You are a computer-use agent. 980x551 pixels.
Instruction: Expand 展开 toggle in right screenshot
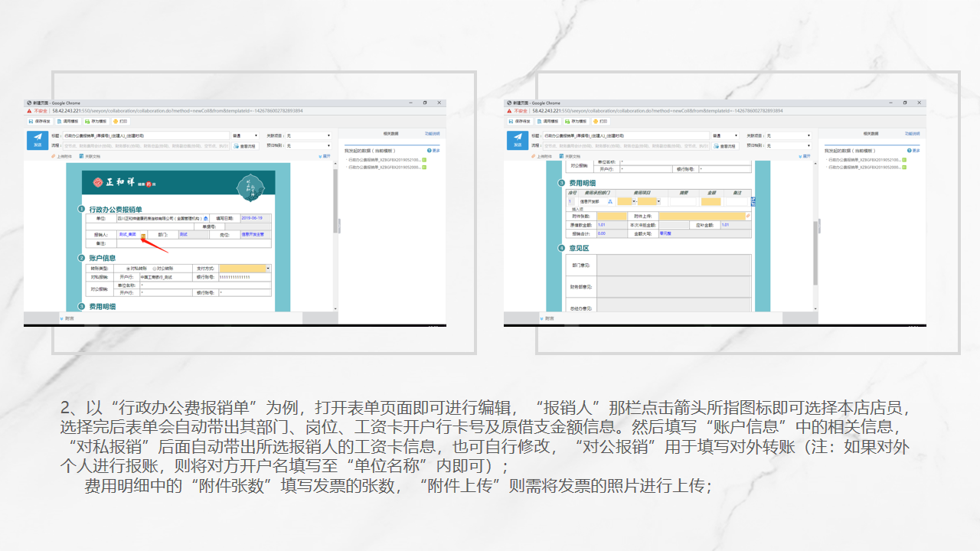click(805, 156)
